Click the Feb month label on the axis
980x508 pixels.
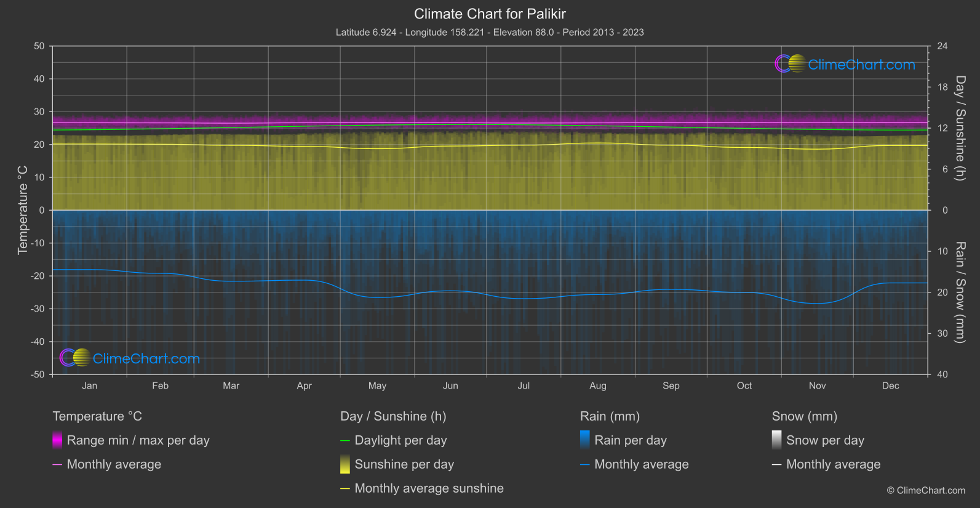click(x=161, y=385)
